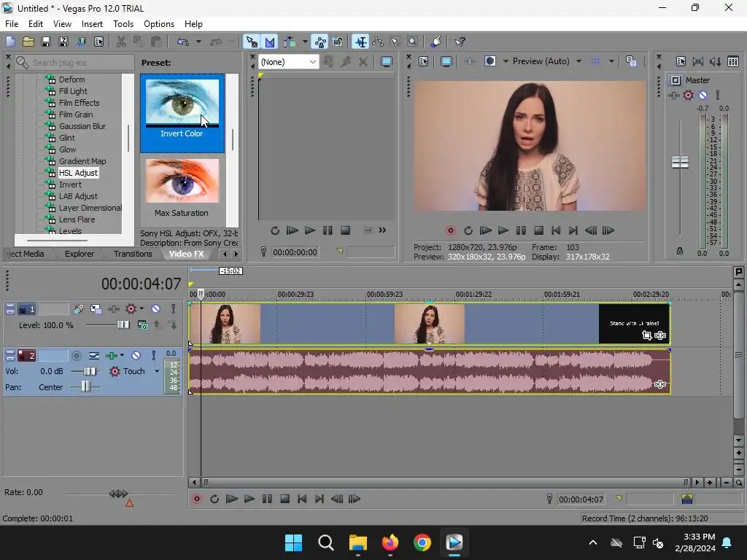Open the Options menu
Viewport: 747px width, 560px height.
pos(158,24)
